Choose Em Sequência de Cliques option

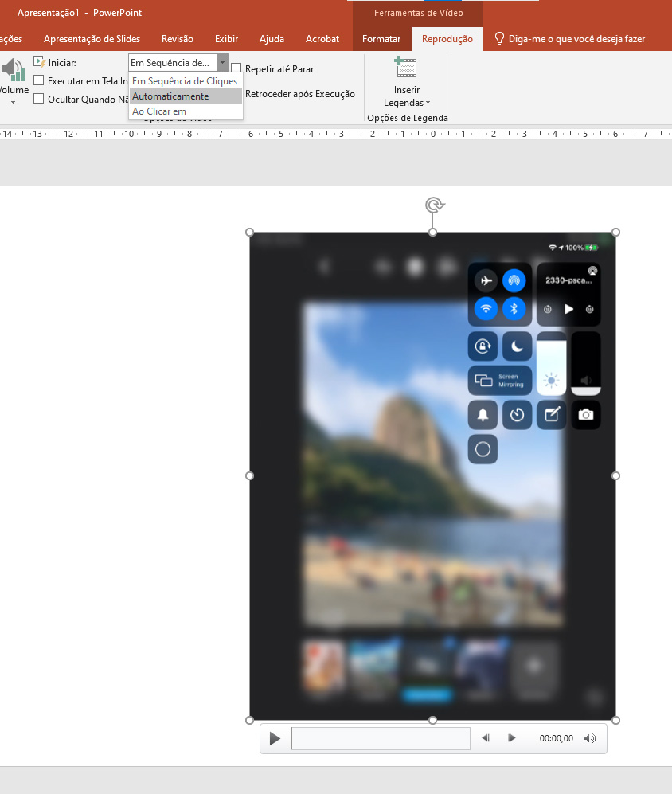185,81
